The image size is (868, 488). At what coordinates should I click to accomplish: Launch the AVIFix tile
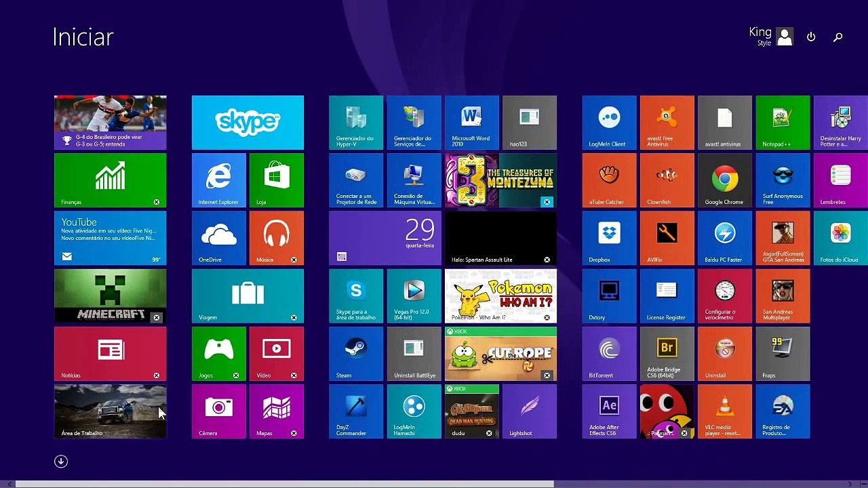pyautogui.click(x=667, y=238)
